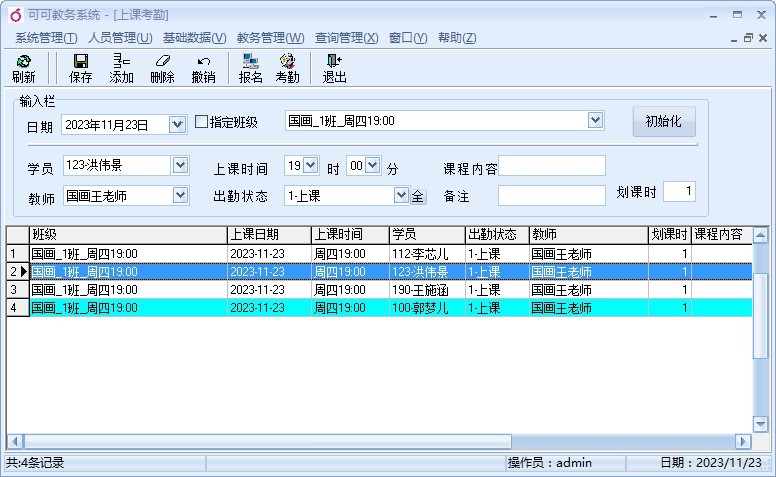Click the 刷新 refresh toolbar icon

(x=23, y=68)
